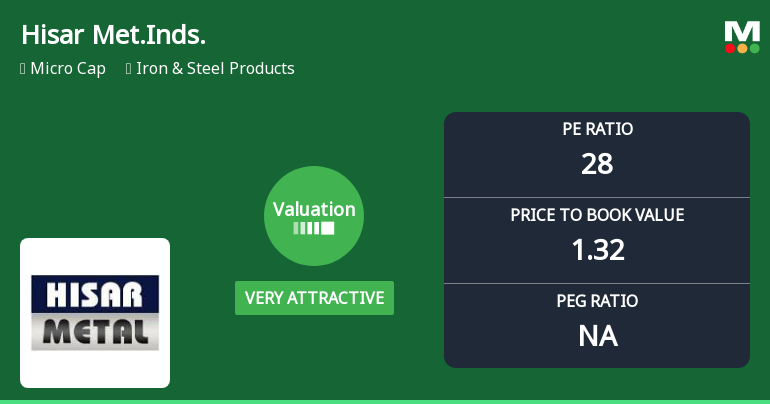Click the Marketsmojo M logo

(742, 31)
